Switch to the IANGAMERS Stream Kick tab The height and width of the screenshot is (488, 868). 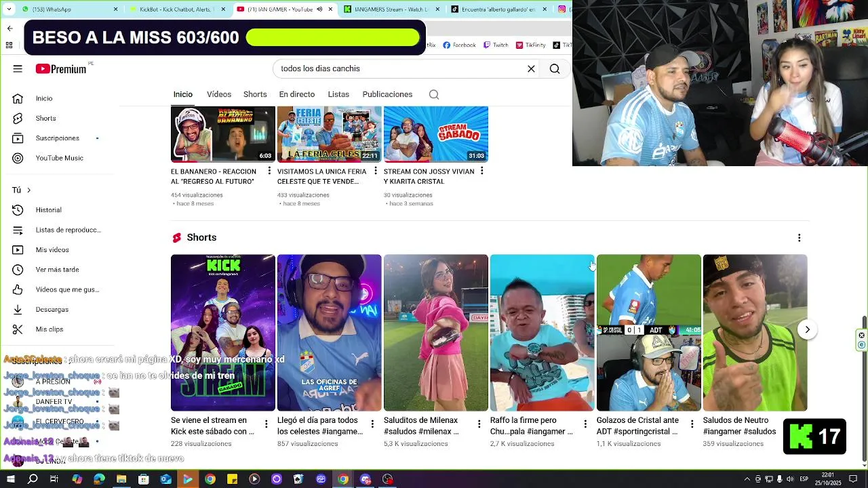[x=391, y=9]
